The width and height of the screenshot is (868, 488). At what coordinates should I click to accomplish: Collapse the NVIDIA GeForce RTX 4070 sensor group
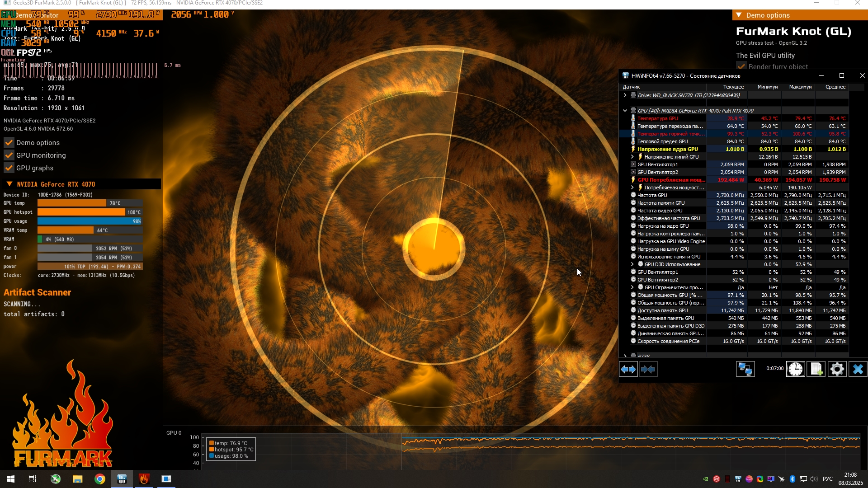pos(625,111)
